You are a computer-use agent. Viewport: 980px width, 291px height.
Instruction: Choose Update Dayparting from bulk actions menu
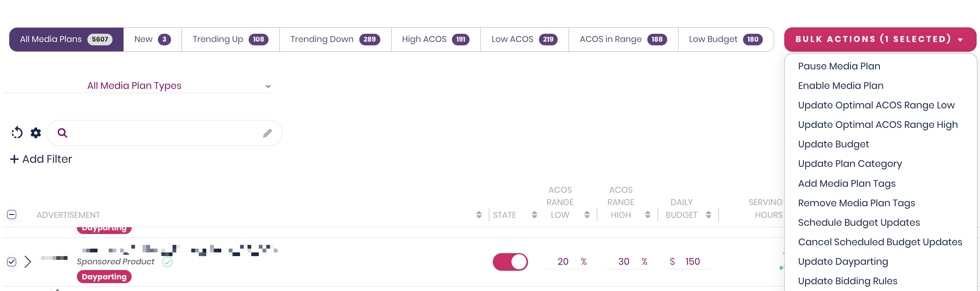(843, 261)
